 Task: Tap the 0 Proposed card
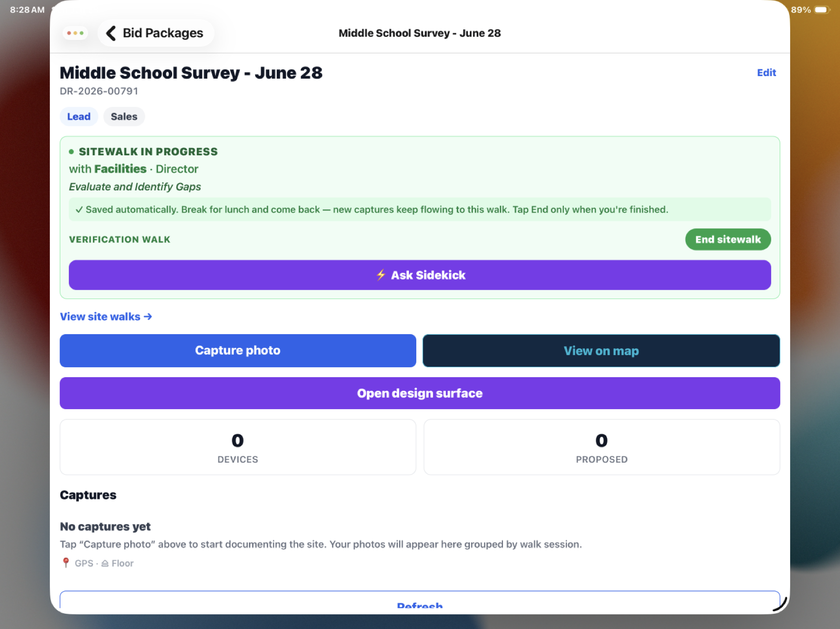pyautogui.click(x=602, y=447)
